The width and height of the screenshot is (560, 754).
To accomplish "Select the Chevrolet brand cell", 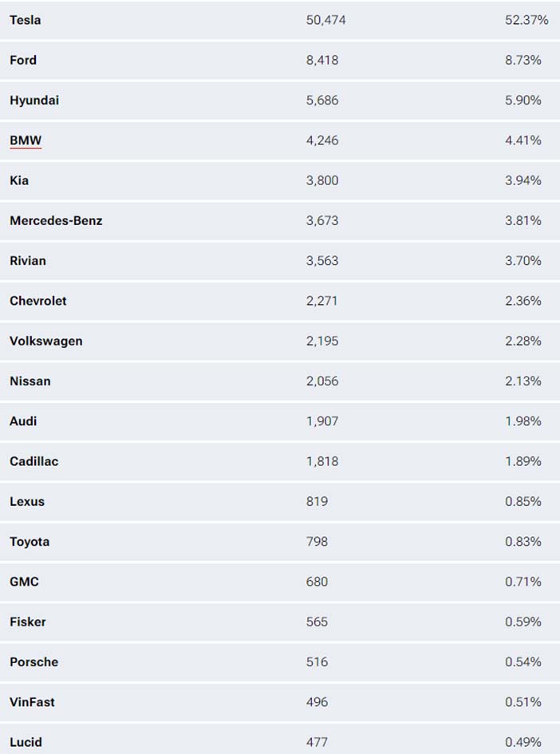I will pyautogui.click(x=38, y=301).
